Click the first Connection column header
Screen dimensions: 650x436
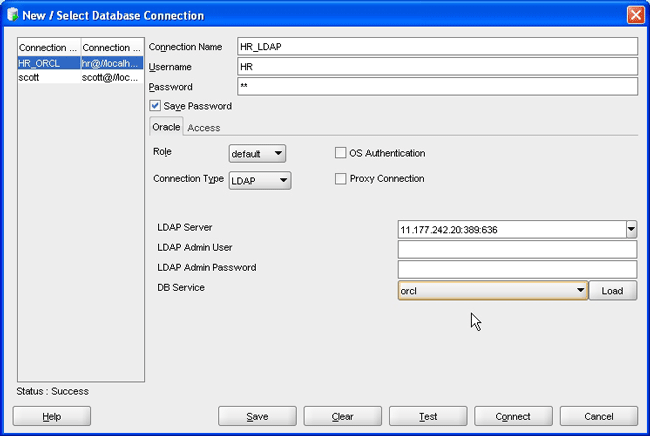pyautogui.click(x=49, y=47)
